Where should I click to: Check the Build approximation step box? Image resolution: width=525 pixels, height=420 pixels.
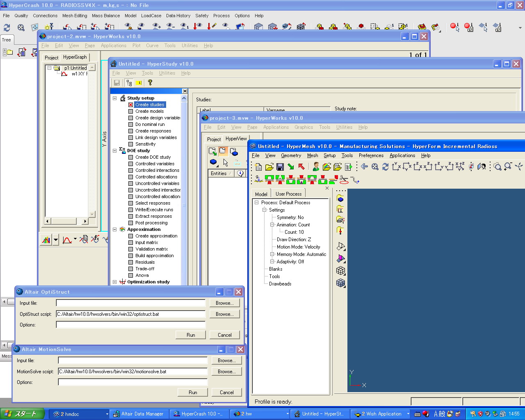pos(130,256)
